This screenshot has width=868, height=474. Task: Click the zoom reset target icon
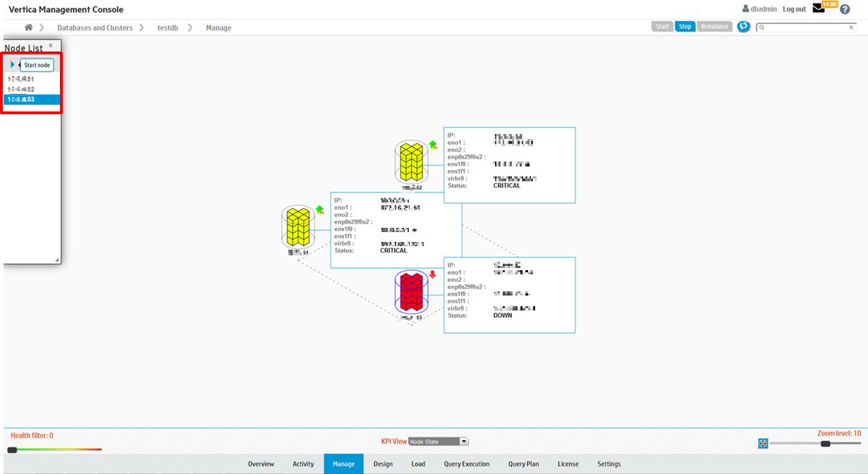point(762,443)
